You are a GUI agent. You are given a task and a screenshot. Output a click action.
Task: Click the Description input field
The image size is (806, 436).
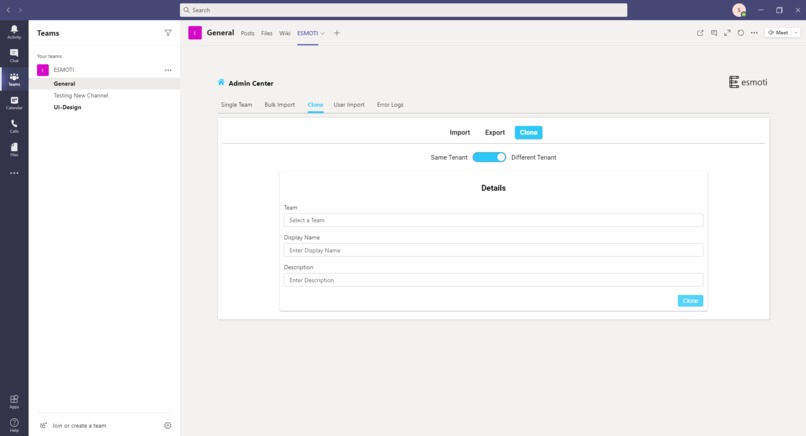(493, 280)
